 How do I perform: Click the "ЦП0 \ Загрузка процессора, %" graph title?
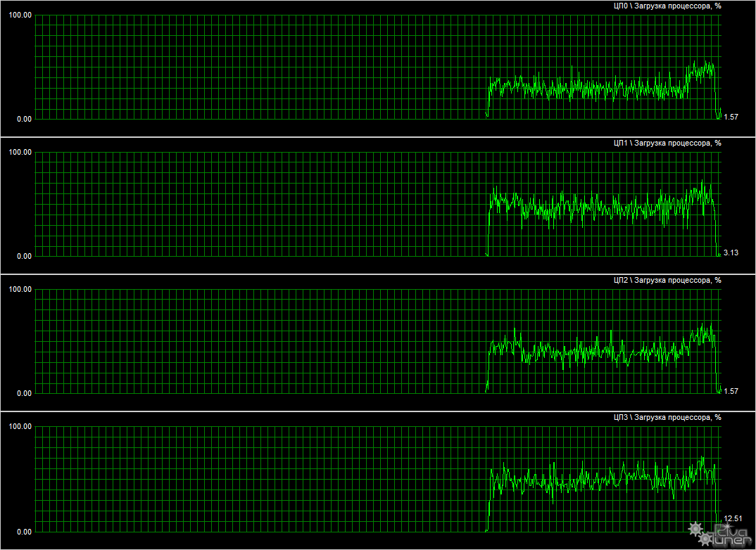pyautogui.click(x=667, y=6)
